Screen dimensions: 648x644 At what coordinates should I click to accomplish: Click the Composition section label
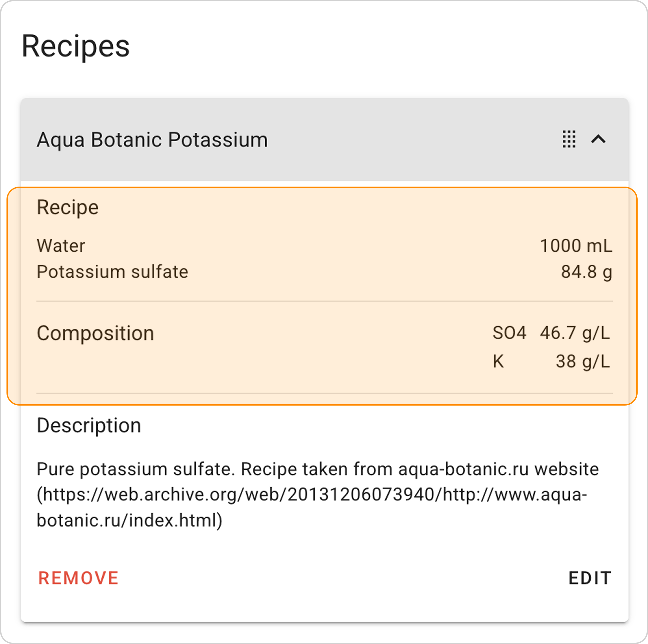point(95,333)
